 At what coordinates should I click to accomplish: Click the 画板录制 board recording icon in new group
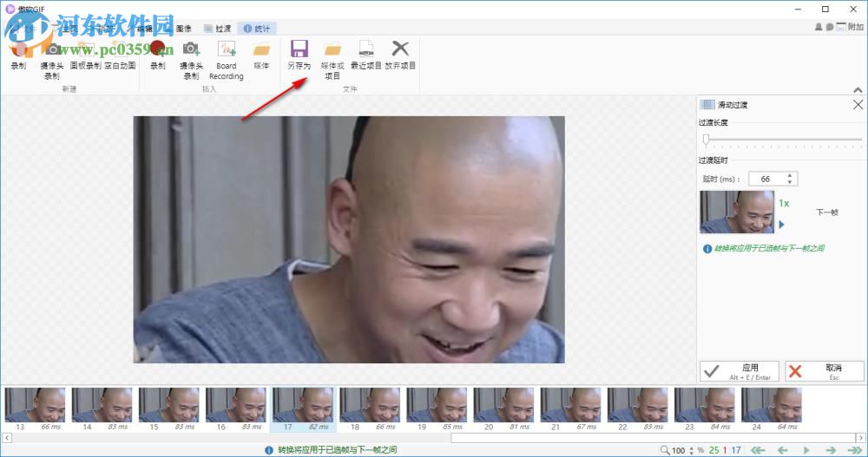coord(85,55)
